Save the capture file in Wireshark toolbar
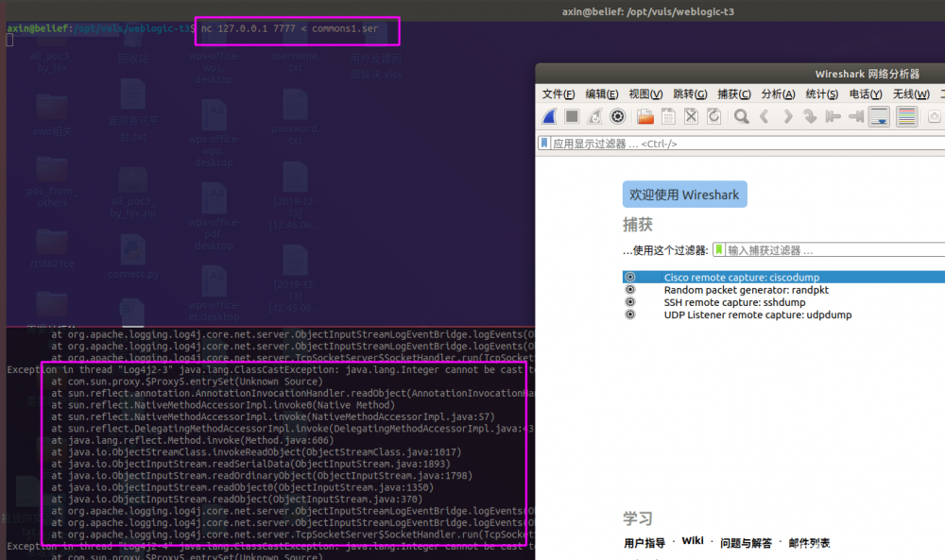 coord(668,116)
